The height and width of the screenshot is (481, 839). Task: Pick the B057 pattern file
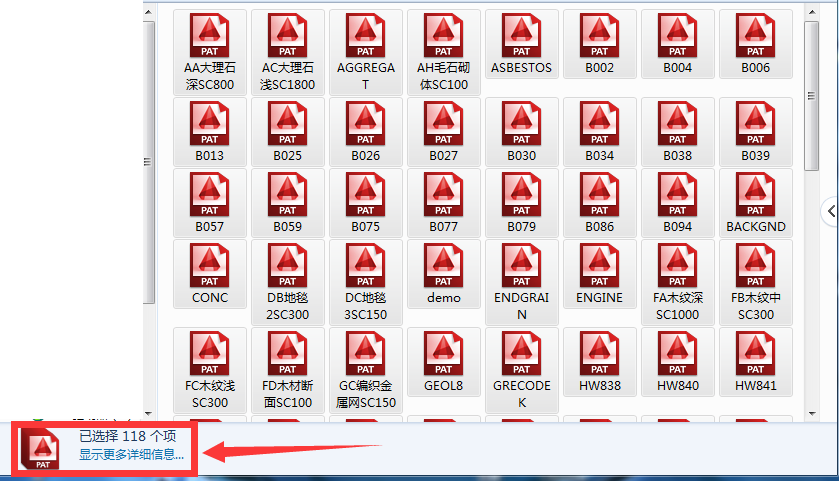coord(210,203)
